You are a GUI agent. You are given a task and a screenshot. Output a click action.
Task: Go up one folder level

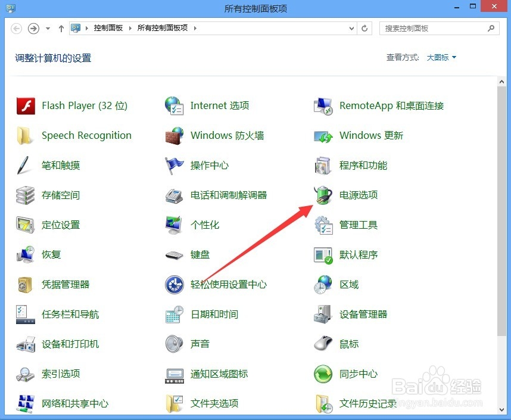click(61, 29)
